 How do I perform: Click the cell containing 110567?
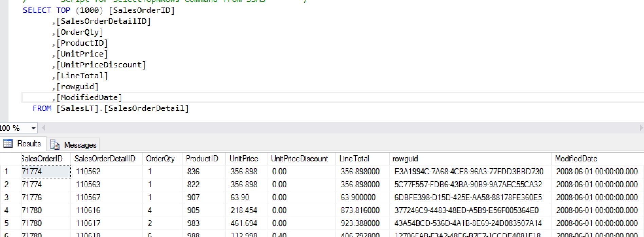[106, 197]
